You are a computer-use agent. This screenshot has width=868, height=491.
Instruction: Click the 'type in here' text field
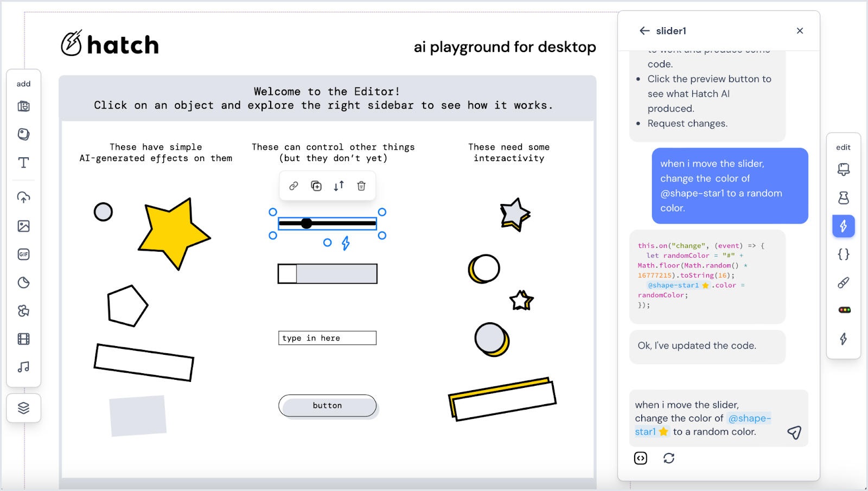327,337
